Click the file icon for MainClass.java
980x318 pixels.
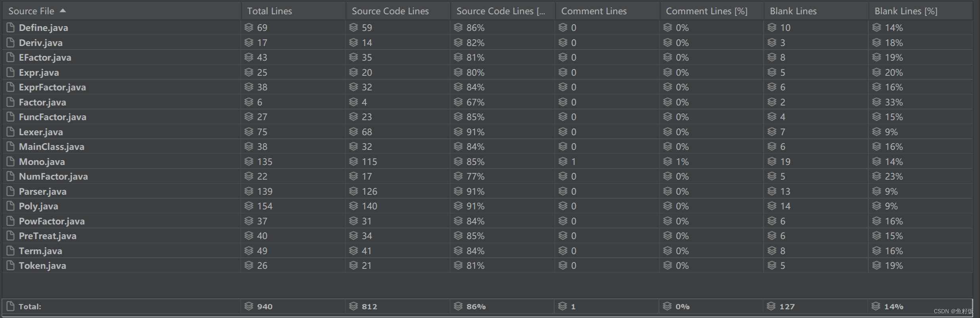10,146
